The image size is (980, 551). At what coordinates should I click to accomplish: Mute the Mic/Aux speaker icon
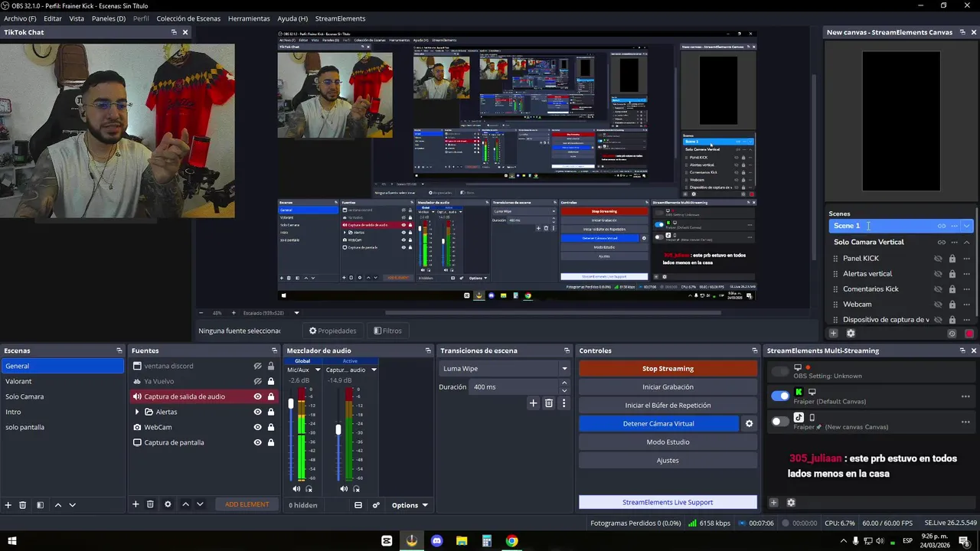pyautogui.click(x=296, y=488)
